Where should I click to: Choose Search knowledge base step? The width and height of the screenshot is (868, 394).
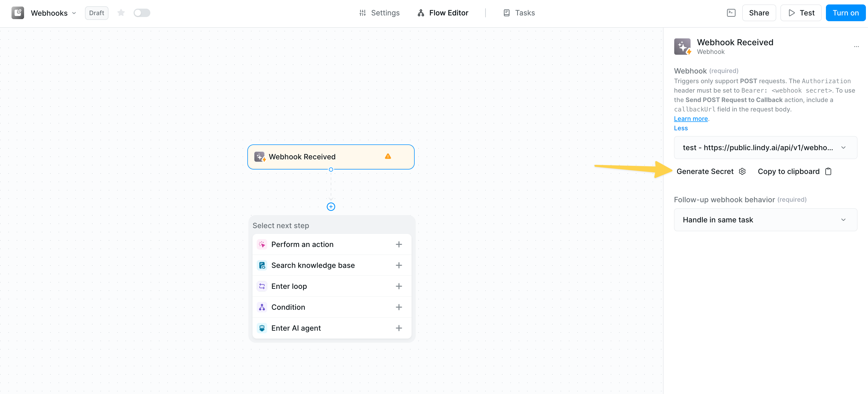[x=332, y=265]
